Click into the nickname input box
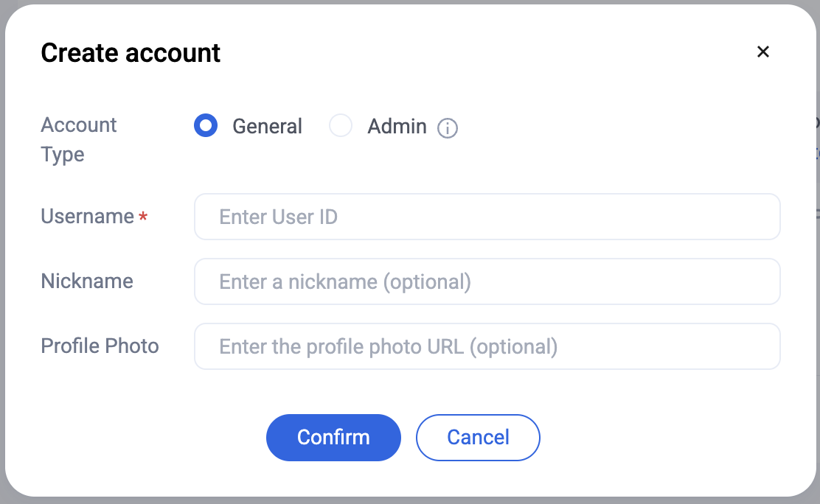Screen dimensions: 820x504 [487, 281]
